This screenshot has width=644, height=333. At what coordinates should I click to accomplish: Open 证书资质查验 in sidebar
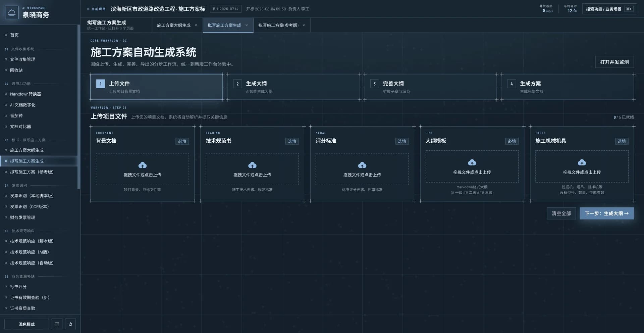pos(39,308)
